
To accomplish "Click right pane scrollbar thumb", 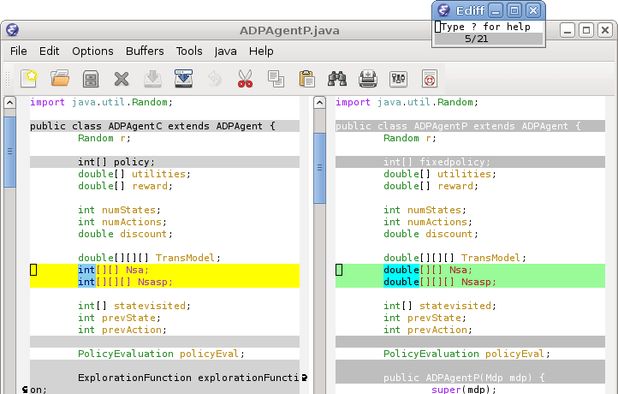I will [x=320, y=168].
